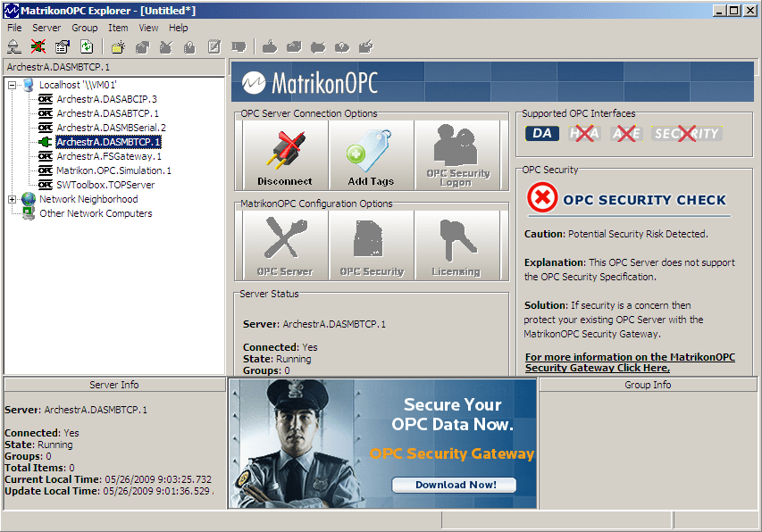
Task: Open the Group menu
Action: 85,28
